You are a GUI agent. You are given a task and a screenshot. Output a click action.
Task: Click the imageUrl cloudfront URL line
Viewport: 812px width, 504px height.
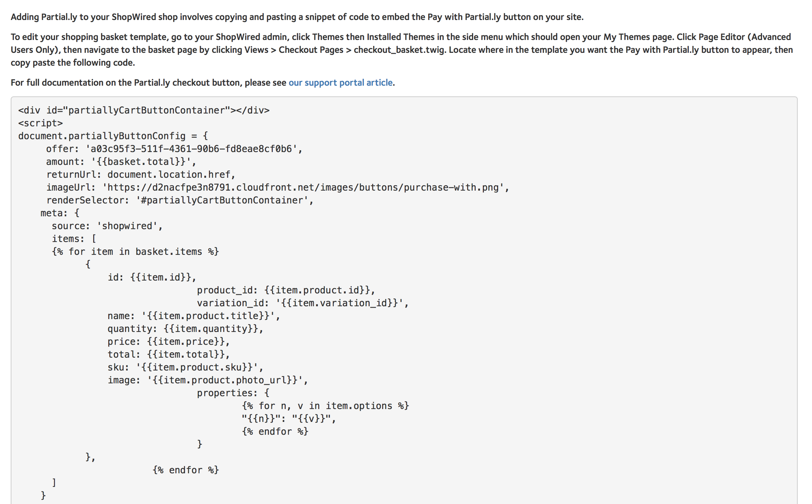tap(277, 187)
